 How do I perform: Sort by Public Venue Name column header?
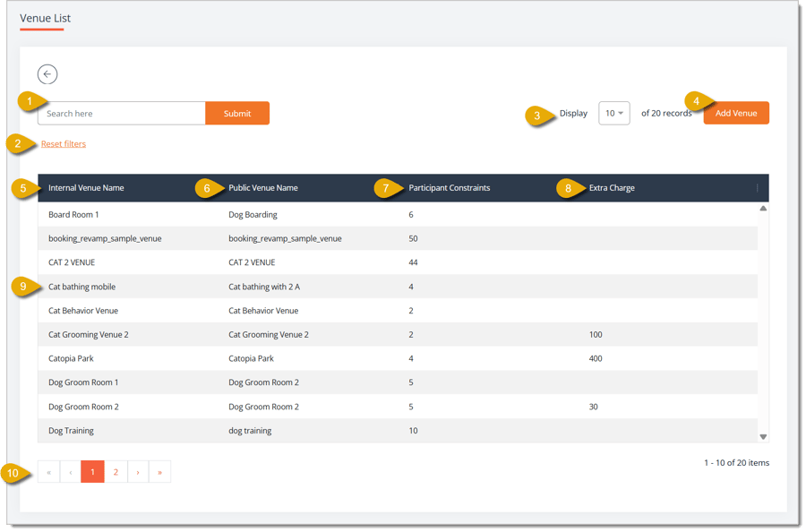point(264,189)
